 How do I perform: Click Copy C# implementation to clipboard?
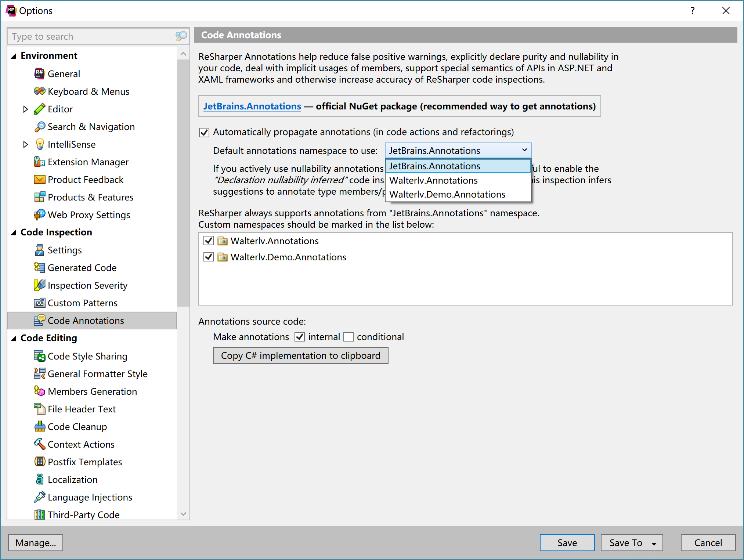click(301, 355)
